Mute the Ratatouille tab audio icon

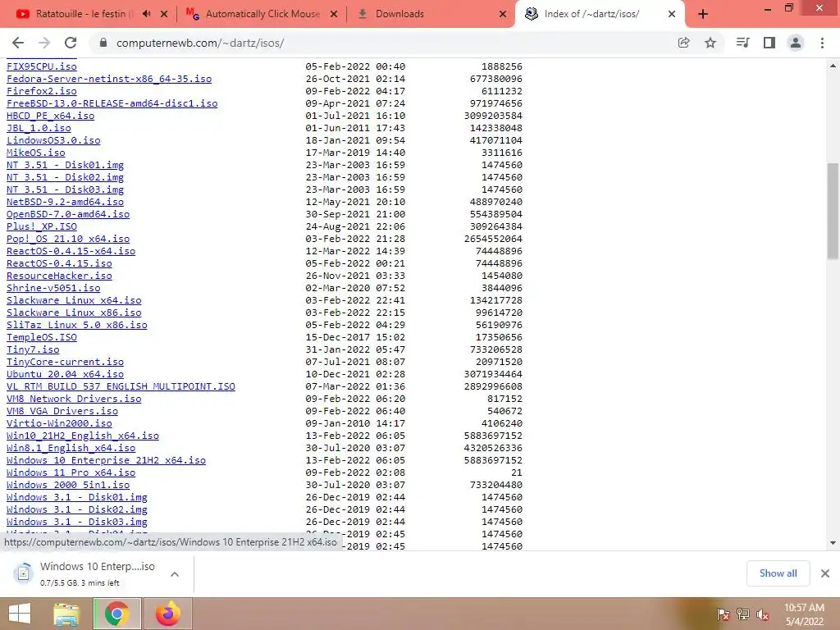(146, 14)
